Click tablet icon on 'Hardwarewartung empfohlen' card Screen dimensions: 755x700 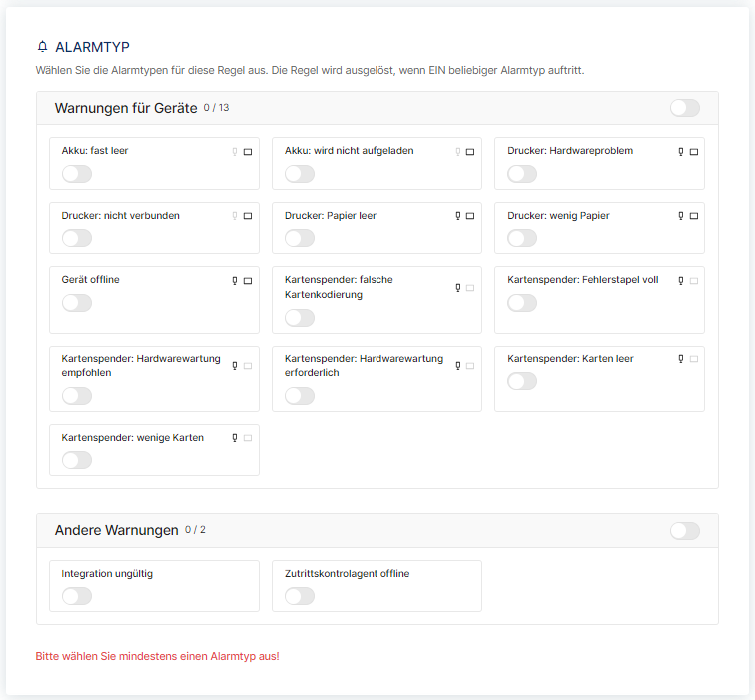[248, 366]
